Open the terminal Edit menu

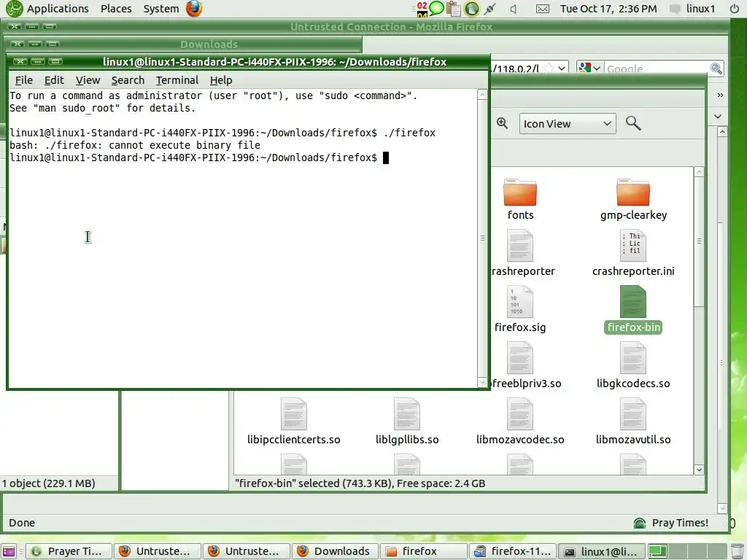pyautogui.click(x=54, y=80)
